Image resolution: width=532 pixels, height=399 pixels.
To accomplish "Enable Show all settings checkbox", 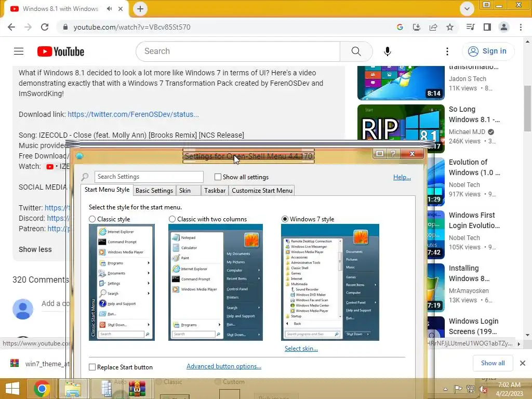I will (x=218, y=177).
